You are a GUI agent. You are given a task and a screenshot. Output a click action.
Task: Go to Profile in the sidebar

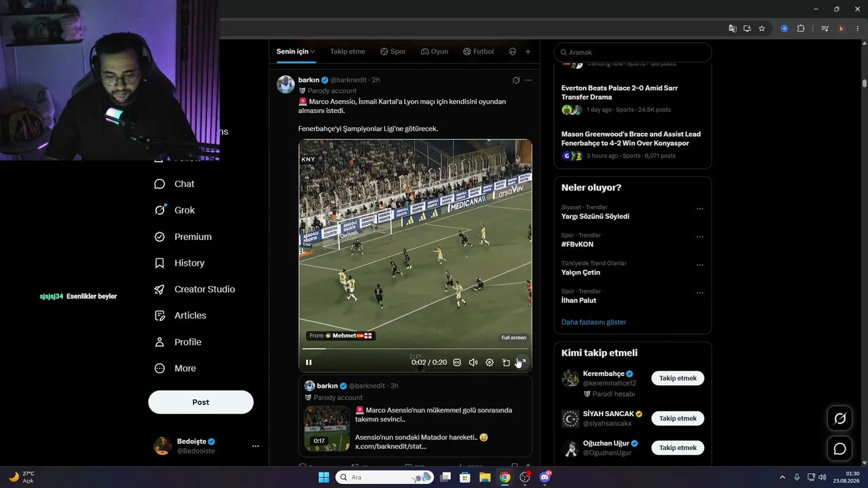178,342
